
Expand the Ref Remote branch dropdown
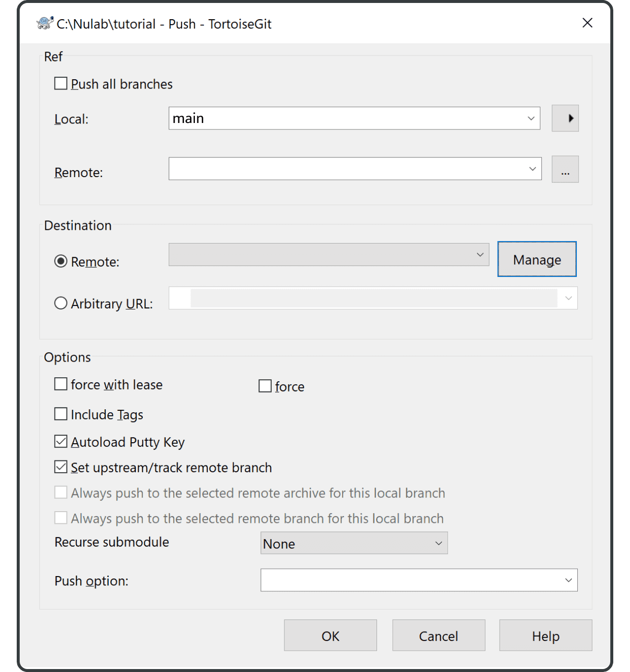point(533,169)
